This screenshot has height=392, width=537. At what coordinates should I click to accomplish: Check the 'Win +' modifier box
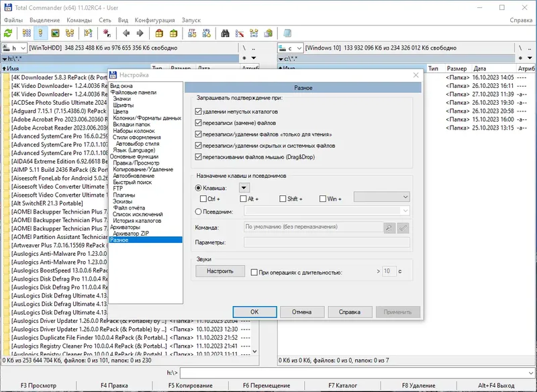pos(323,199)
